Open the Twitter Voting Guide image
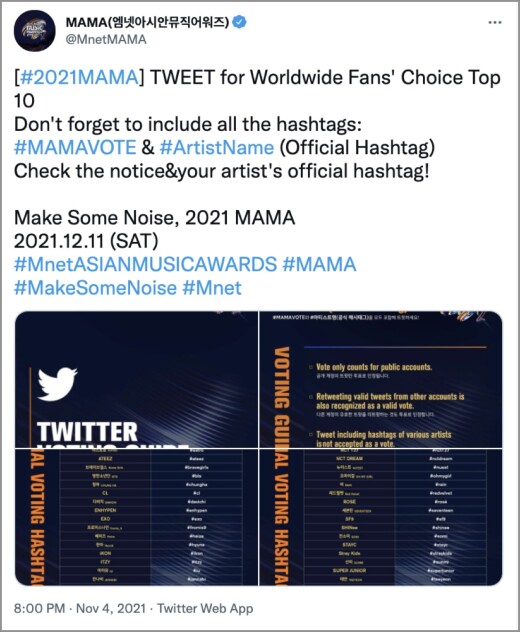Screen dimensions: 520x632 coord(136,379)
